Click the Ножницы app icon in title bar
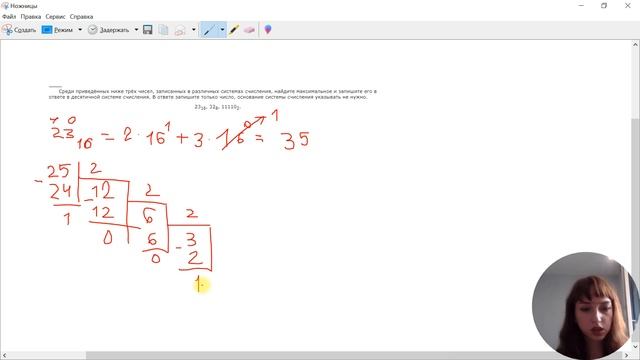The height and width of the screenshot is (360, 640). point(5,6)
